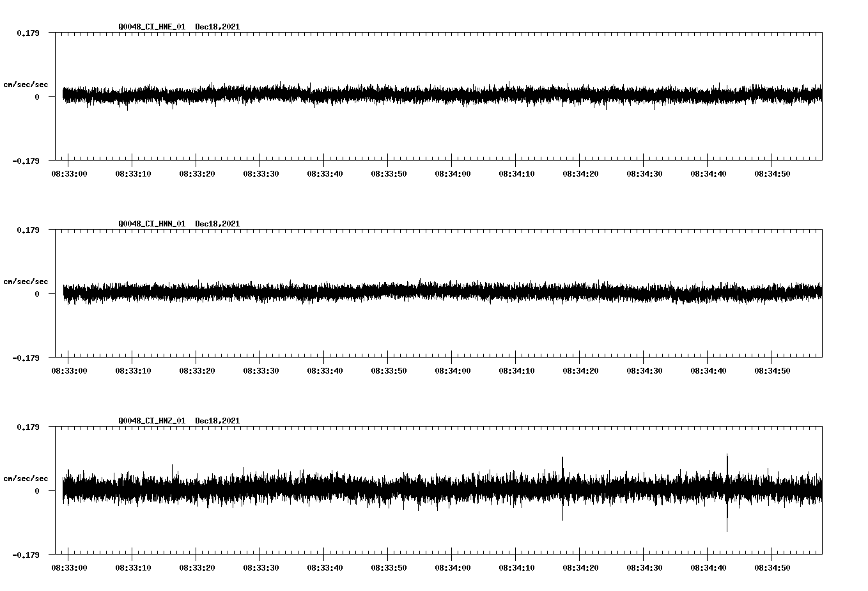The image size is (868, 591).
Task: Pick the 08:34:30 time label under the HNN plot
Action: pyautogui.click(x=644, y=370)
